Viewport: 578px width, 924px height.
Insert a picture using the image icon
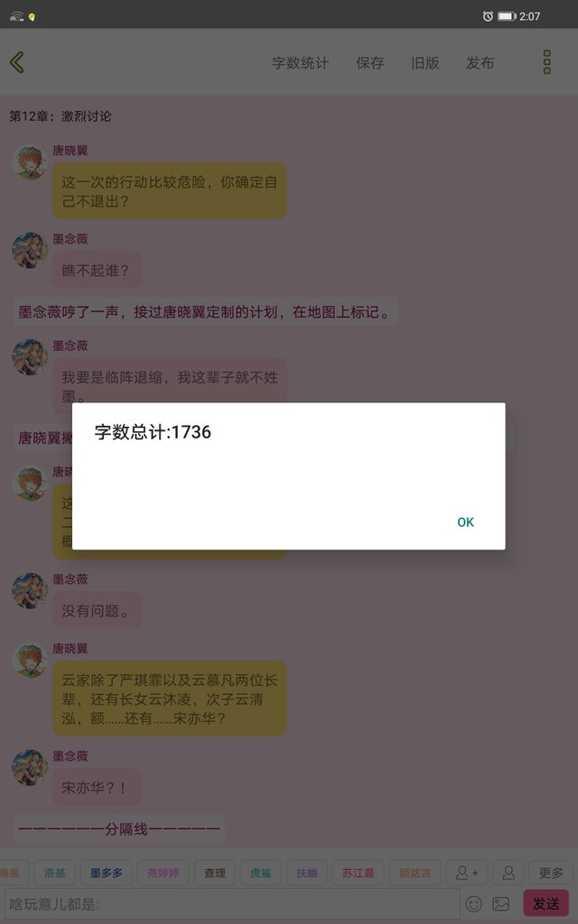click(x=500, y=903)
